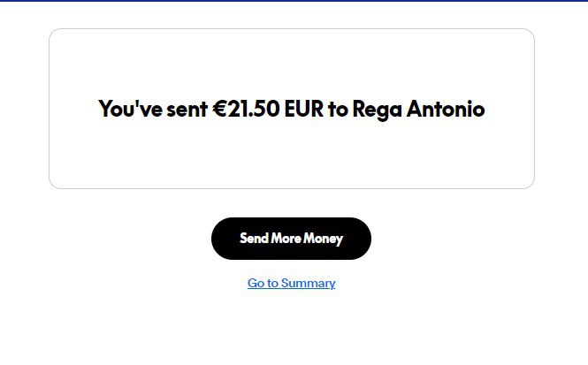The image size is (588, 365).
Task: Start another transfer via Send More Money
Action: pyautogui.click(x=291, y=239)
